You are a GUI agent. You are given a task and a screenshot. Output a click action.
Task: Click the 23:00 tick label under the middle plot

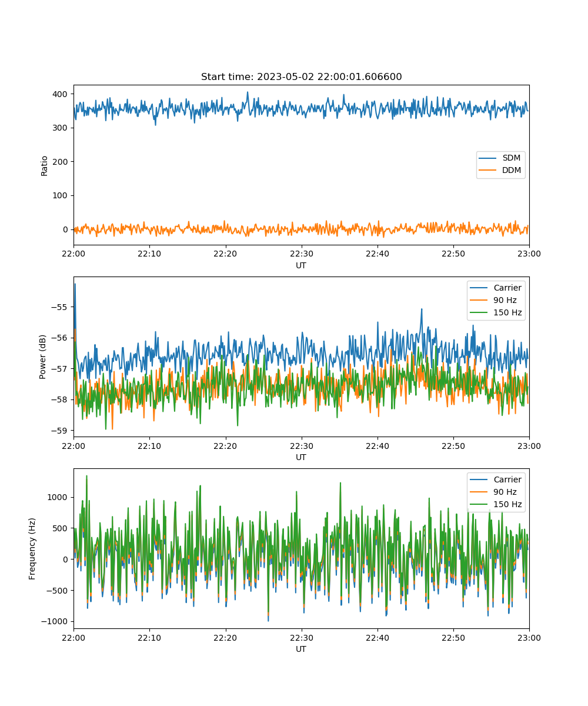click(529, 446)
